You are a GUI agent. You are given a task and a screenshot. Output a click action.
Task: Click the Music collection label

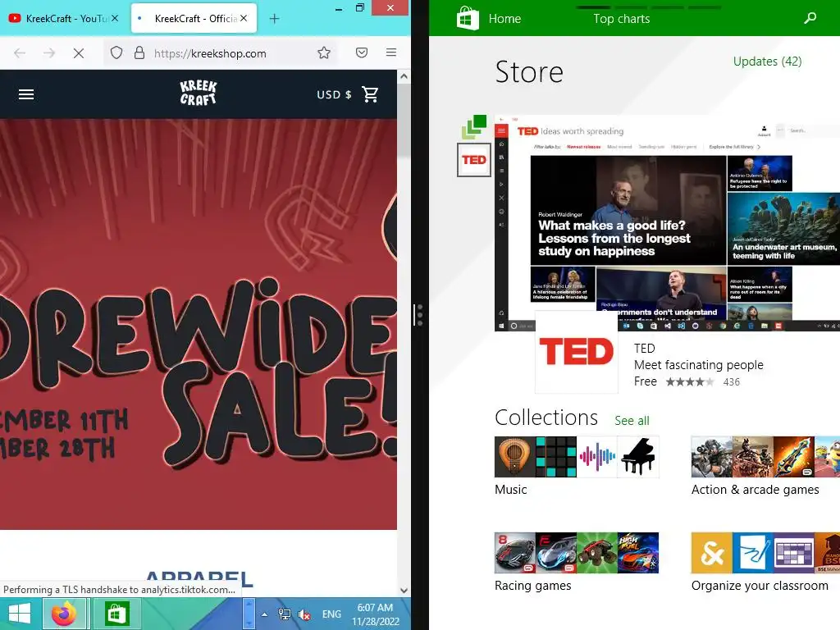coord(510,490)
